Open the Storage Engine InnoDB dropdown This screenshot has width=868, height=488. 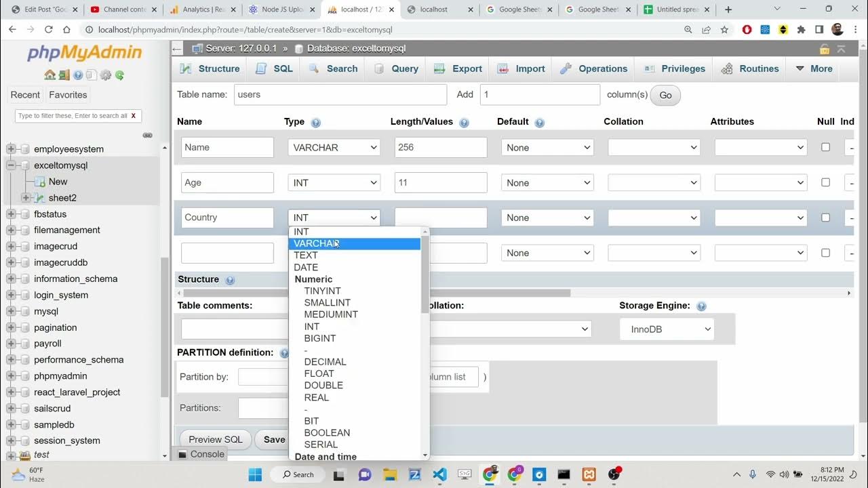click(x=667, y=329)
